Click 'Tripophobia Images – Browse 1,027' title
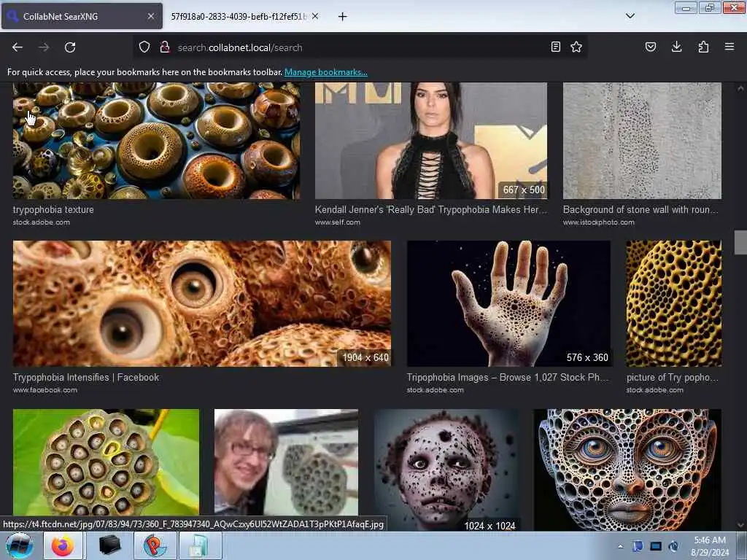The height and width of the screenshot is (560, 747). (x=508, y=377)
